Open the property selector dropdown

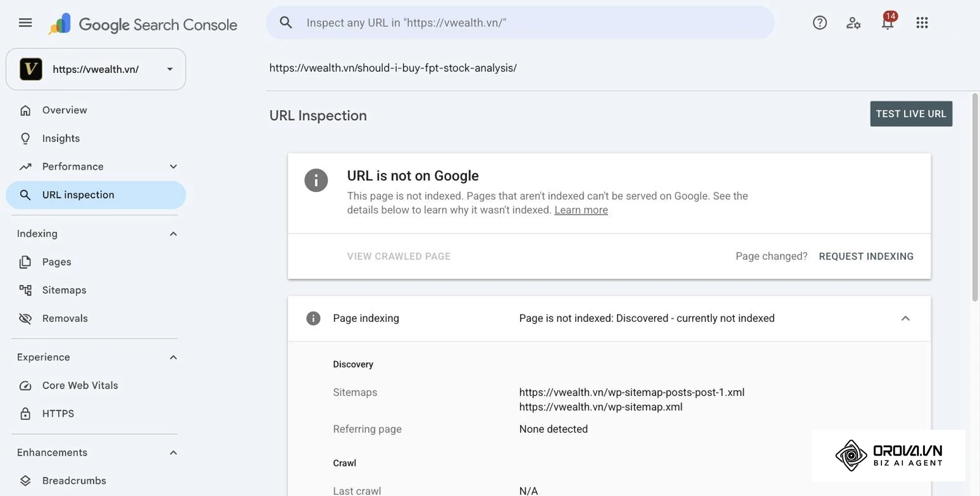[x=96, y=69]
